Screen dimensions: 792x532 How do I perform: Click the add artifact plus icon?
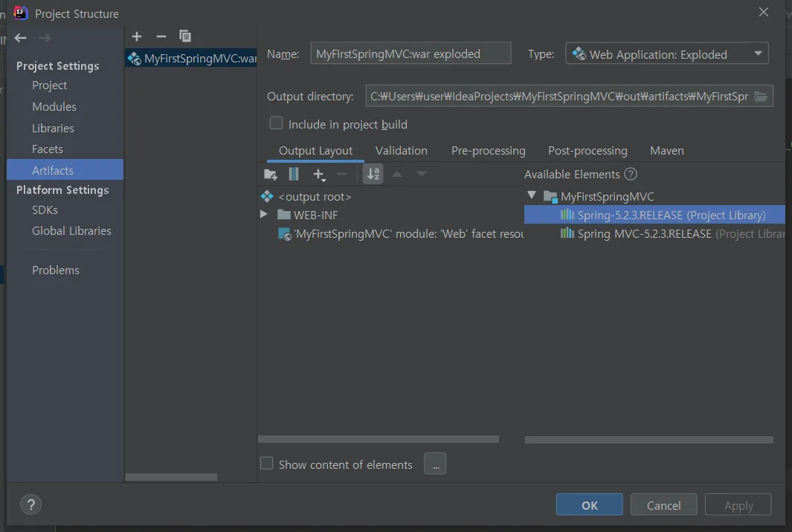pyautogui.click(x=137, y=36)
